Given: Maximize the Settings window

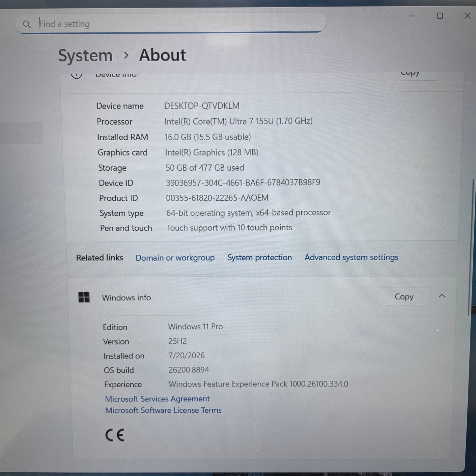Looking at the screenshot, I should click(x=440, y=16).
